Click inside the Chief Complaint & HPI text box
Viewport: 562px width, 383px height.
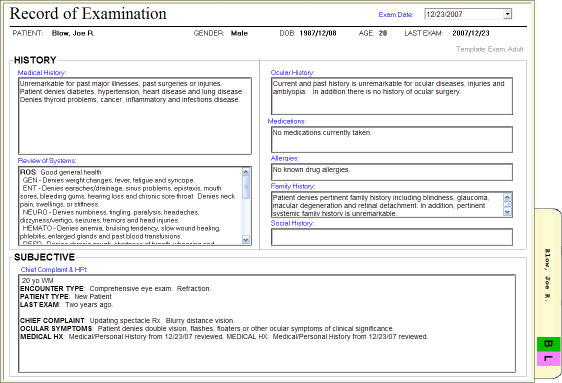(x=267, y=324)
